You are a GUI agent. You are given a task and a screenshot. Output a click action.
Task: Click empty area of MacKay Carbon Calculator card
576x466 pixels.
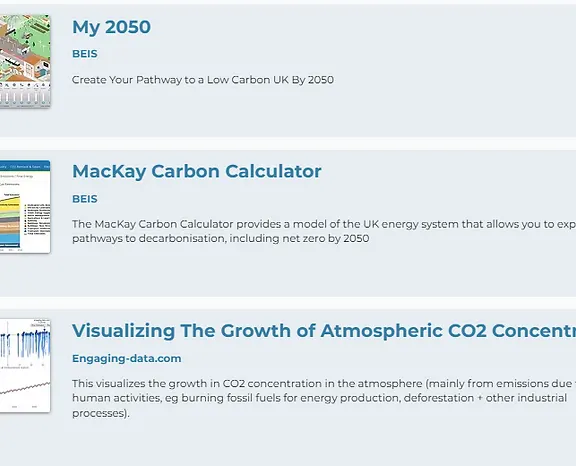pyautogui.click(x=441, y=272)
